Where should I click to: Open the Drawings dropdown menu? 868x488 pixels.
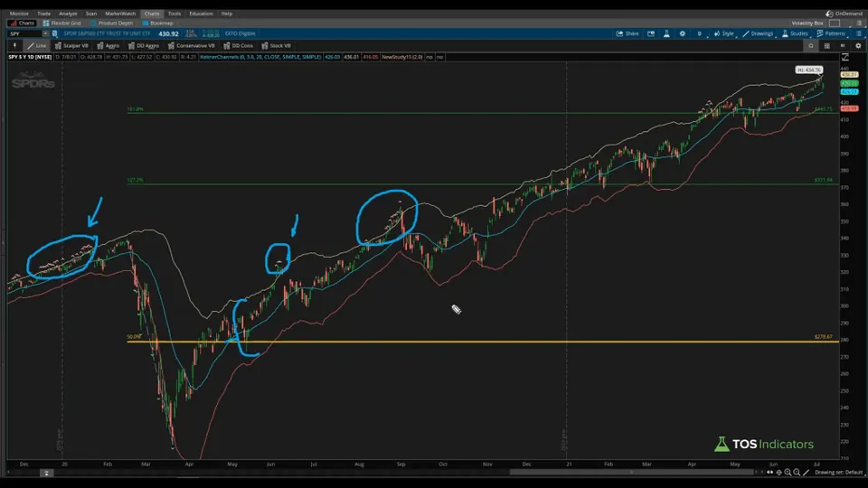(759, 33)
